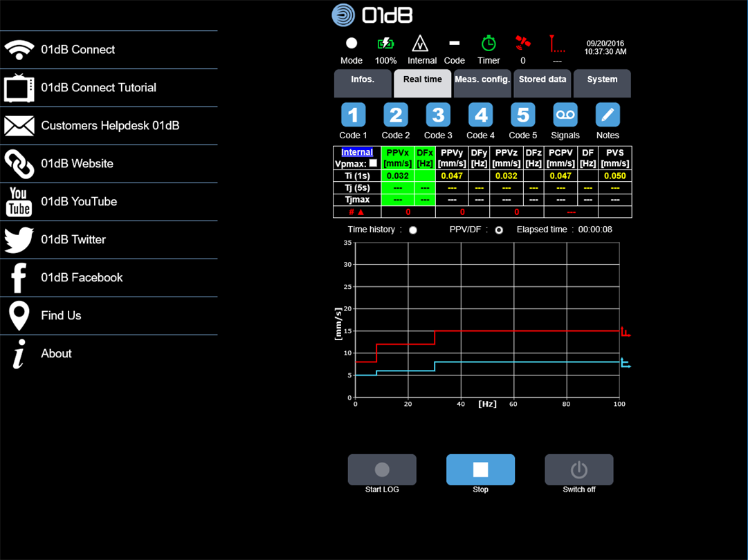The width and height of the screenshot is (748, 560).
Task: Click the Code status dash icon
Action: pyautogui.click(x=454, y=43)
